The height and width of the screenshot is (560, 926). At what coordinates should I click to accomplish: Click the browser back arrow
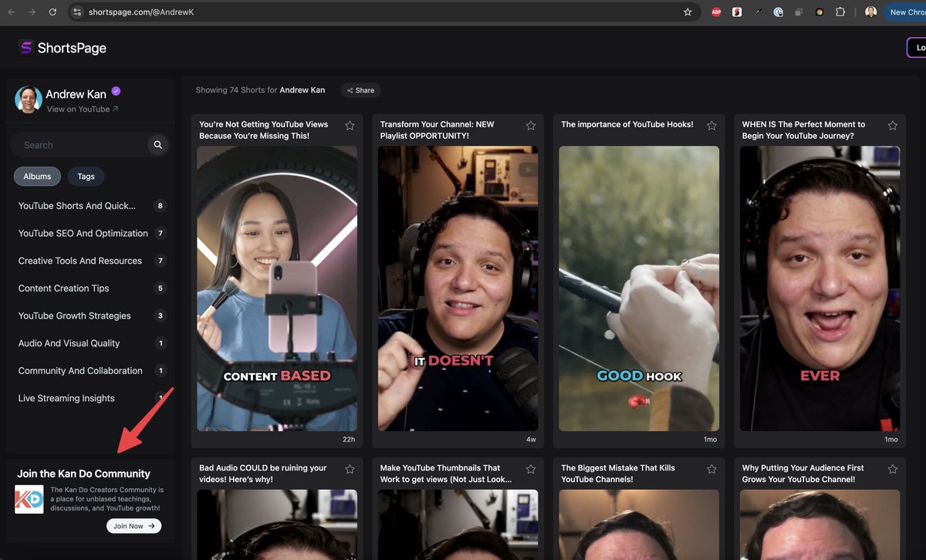pos(12,12)
